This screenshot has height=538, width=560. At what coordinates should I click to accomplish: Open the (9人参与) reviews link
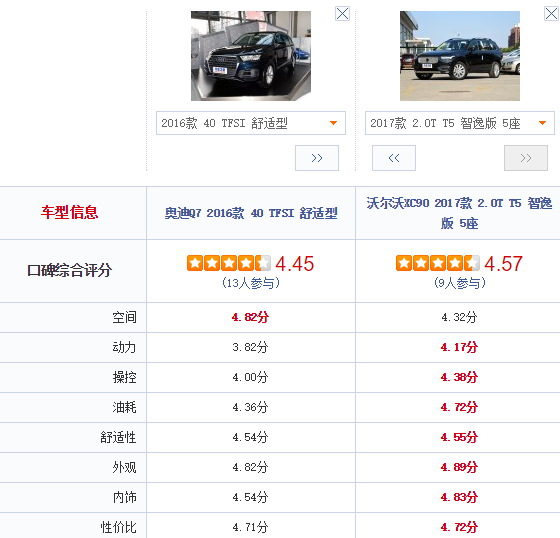point(460,283)
